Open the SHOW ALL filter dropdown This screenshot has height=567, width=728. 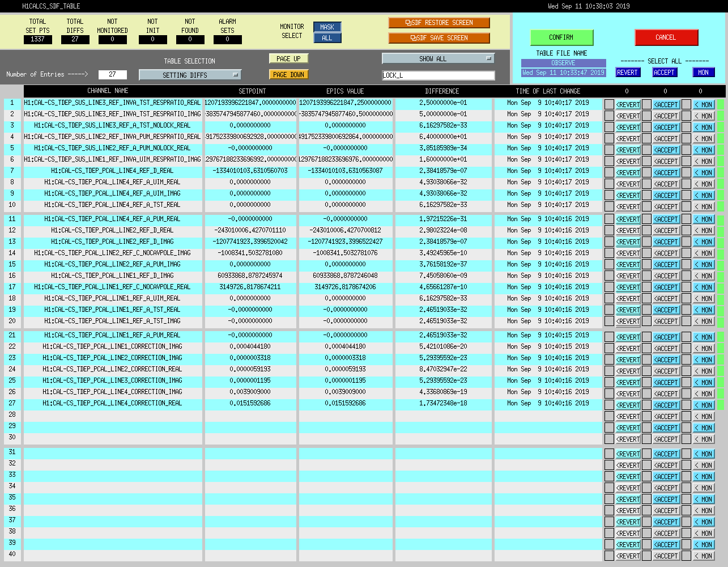(x=438, y=58)
